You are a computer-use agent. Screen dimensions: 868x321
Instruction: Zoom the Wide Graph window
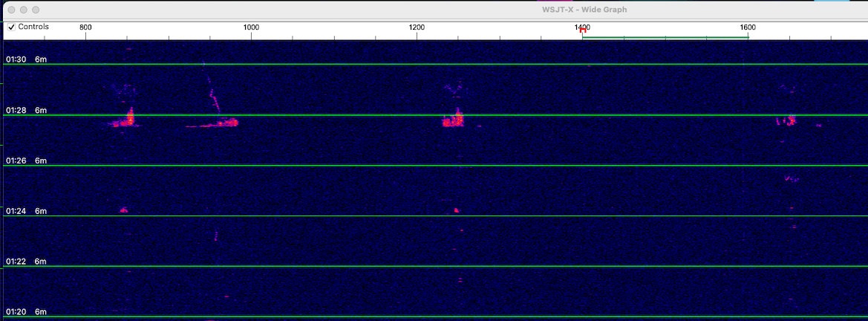[x=36, y=10]
